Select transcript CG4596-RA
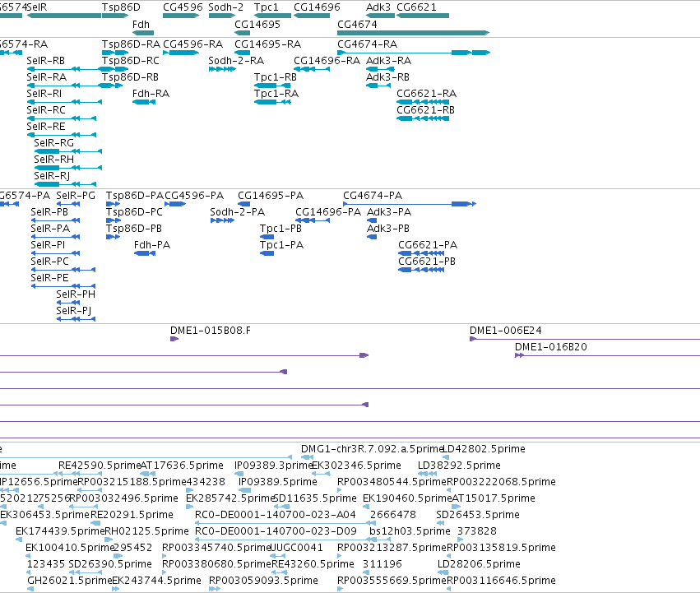 point(181,53)
